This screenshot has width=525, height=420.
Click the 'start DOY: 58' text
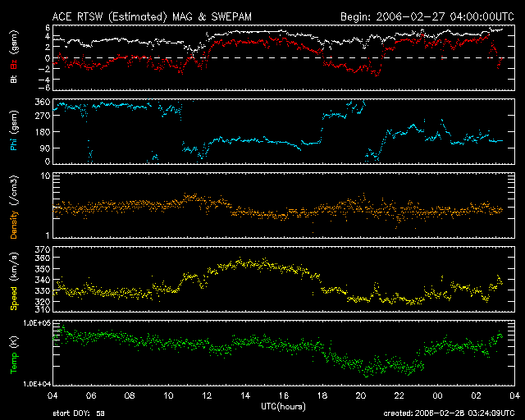coord(79,413)
